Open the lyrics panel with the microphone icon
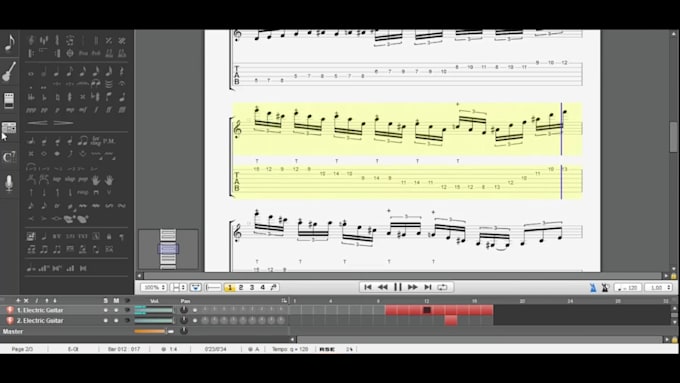The height and width of the screenshot is (383, 680). click(9, 183)
